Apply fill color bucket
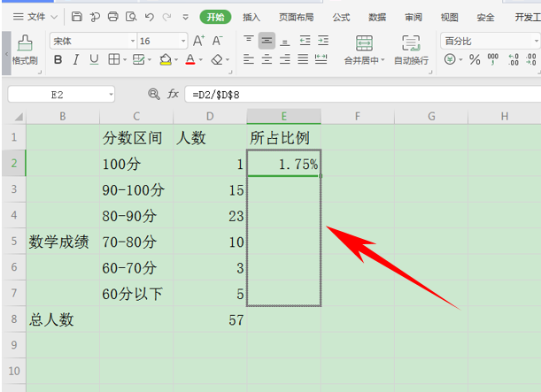Screen dimensions: 541x392 point(166,59)
